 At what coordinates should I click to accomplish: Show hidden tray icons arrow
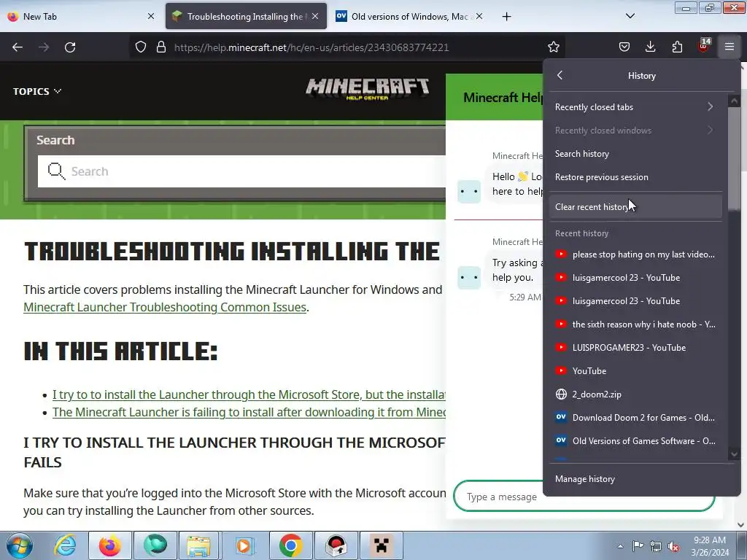click(x=620, y=546)
